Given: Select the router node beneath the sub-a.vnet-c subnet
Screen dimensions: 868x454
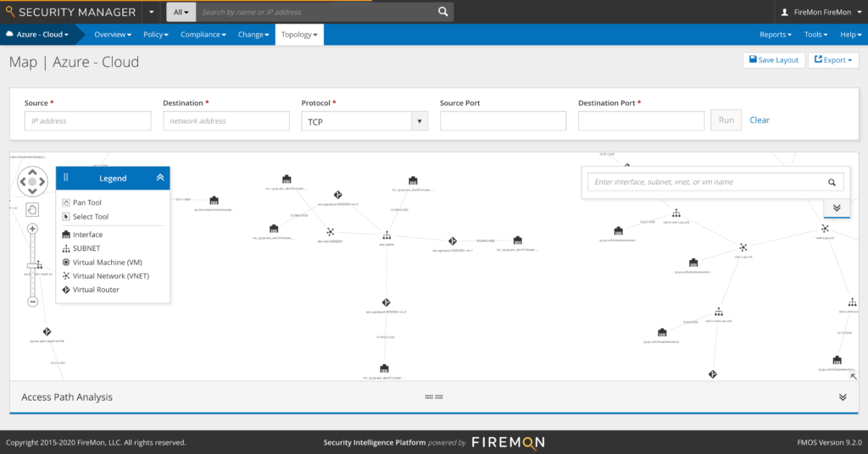Looking at the screenshot, I should click(x=712, y=374).
